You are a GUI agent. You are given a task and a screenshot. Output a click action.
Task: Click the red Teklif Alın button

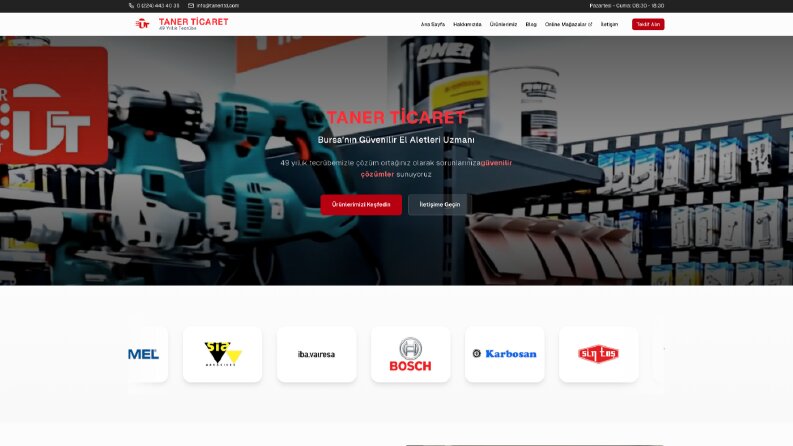tap(648, 24)
